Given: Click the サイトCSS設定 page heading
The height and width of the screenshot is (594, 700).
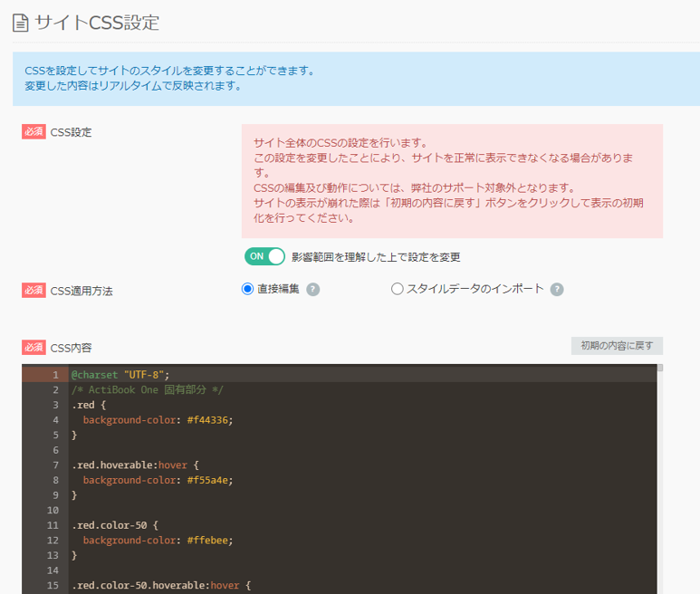Looking at the screenshot, I should [97, 23].
